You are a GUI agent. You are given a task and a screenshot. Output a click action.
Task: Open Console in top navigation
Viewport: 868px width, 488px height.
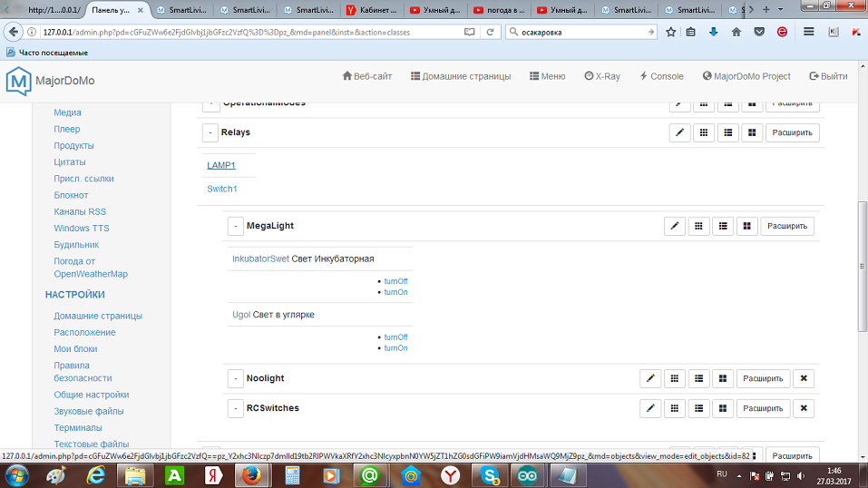[661, 76]
